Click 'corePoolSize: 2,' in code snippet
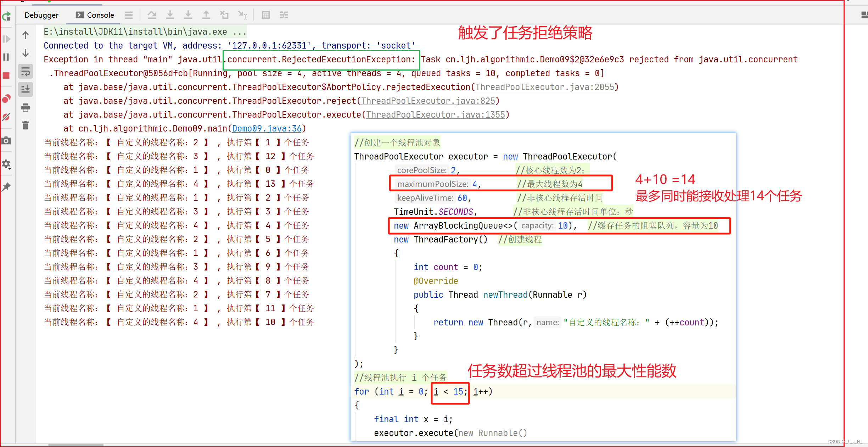Viewport: 868px width, 447px height. 428,170
